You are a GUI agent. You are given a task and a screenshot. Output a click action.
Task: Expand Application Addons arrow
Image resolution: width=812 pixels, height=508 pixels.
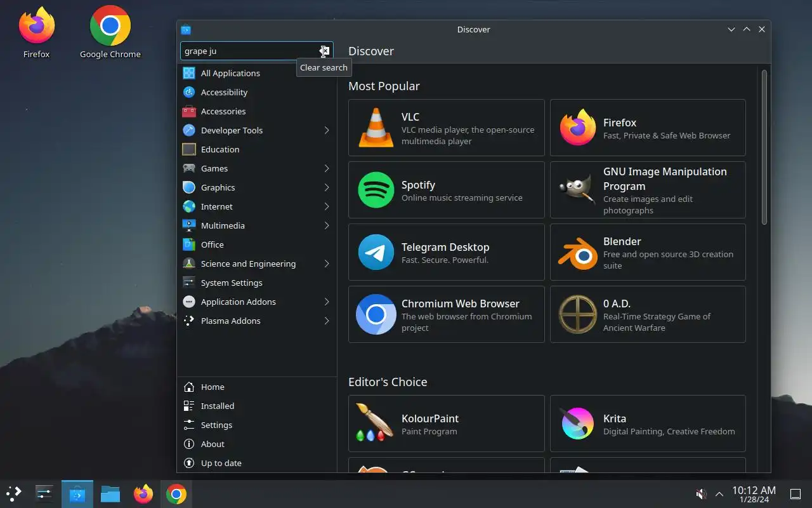coord(327,302)
